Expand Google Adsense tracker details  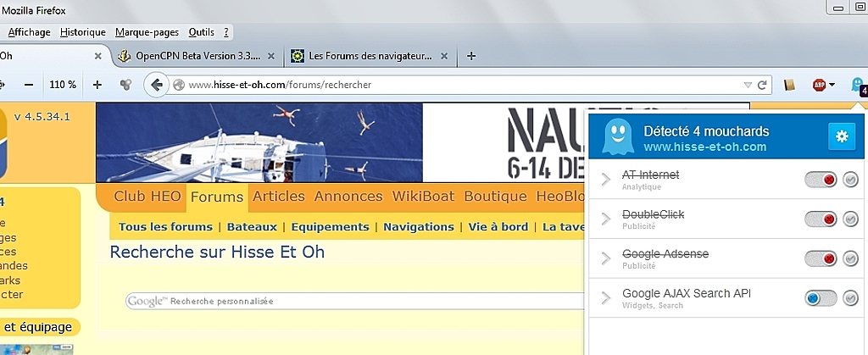pyautogui.click(x=605, y=258)
